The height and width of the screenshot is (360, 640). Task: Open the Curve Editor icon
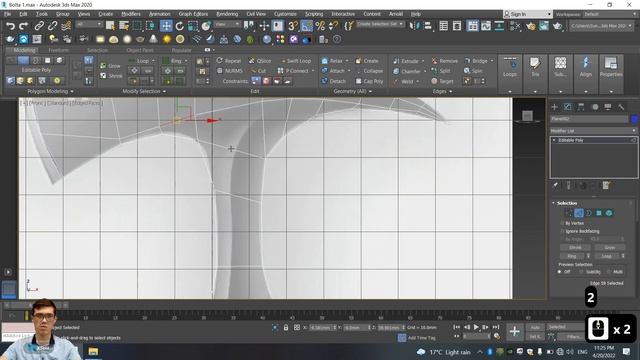(x=486, y=26)
